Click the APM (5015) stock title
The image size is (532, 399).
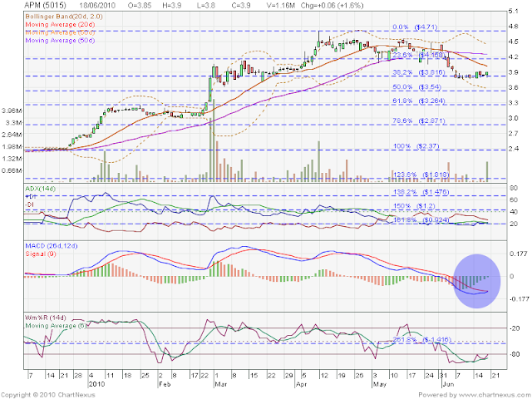[45, 5]
